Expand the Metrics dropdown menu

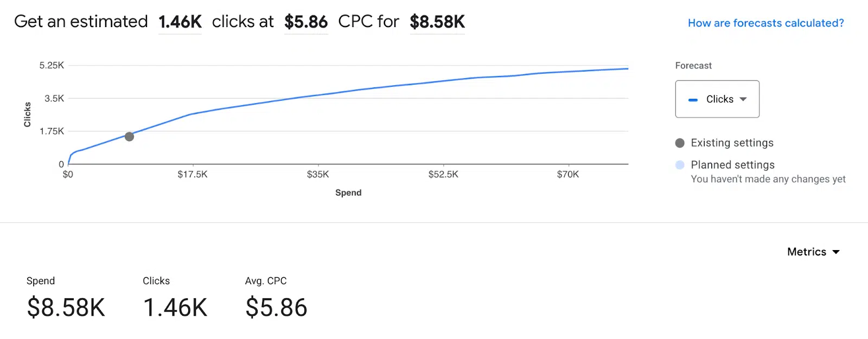click(x=813, y=252)
